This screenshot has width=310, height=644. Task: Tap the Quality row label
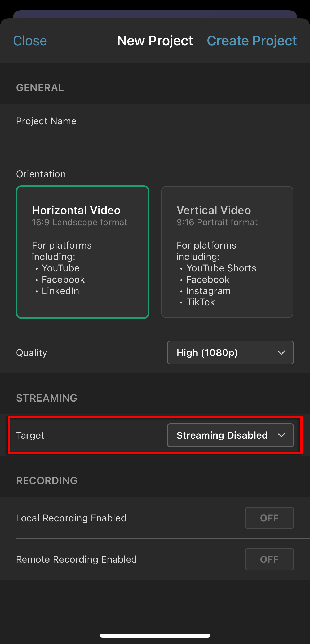32,352
